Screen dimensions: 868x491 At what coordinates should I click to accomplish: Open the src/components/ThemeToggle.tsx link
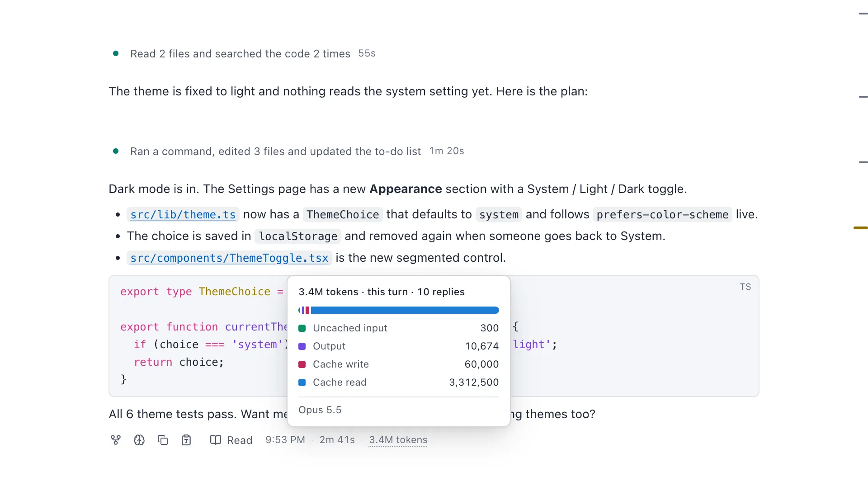[x=229, y=258]
